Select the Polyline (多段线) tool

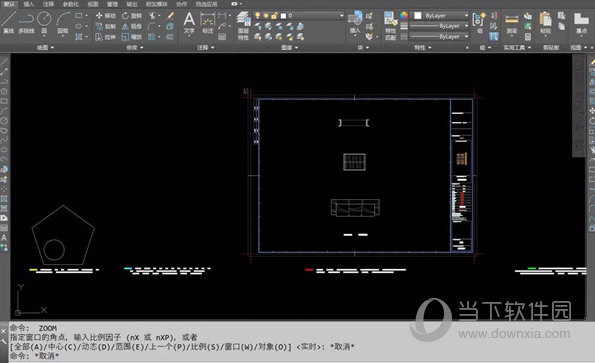click(26, 22)
